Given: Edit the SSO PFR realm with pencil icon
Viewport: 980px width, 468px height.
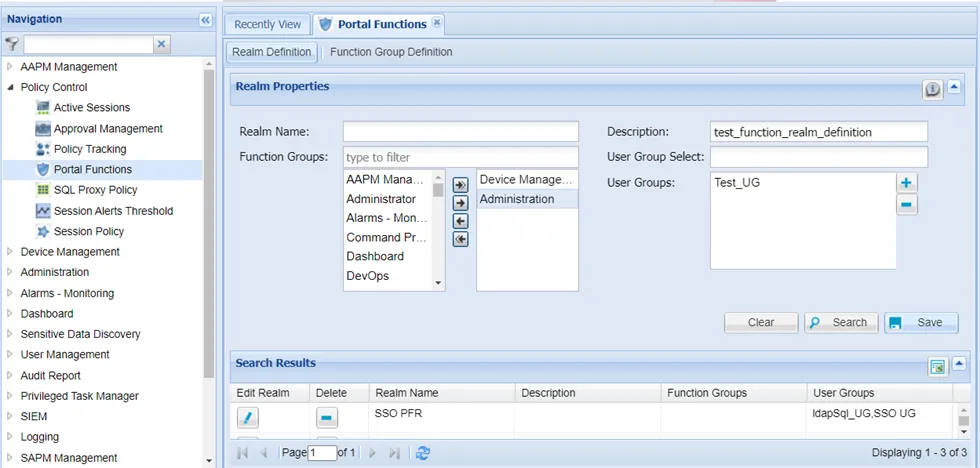Looking at the screenshot, I should 248,417.
